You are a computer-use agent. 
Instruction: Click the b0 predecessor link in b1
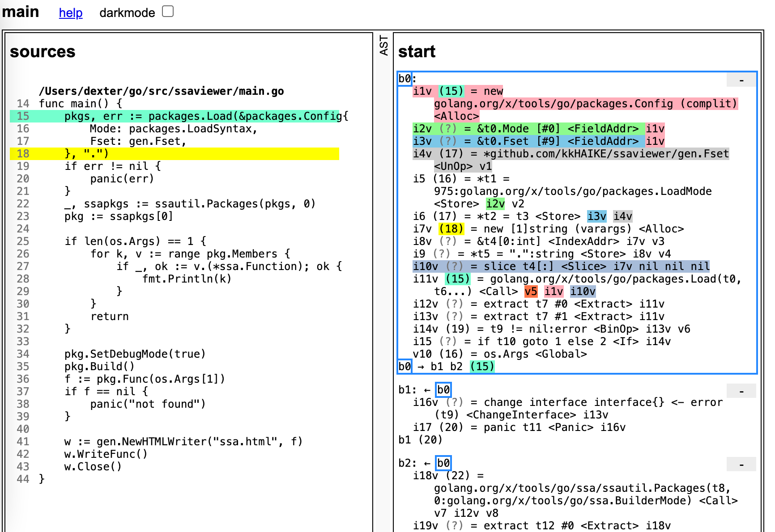[443, 390]
